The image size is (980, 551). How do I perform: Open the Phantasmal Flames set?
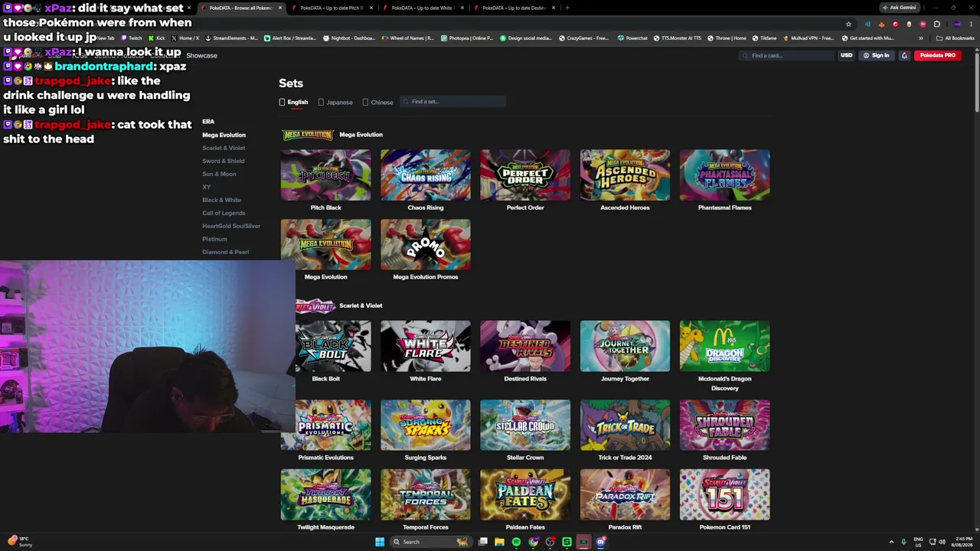pyautogui.click(x=724, y=175)
